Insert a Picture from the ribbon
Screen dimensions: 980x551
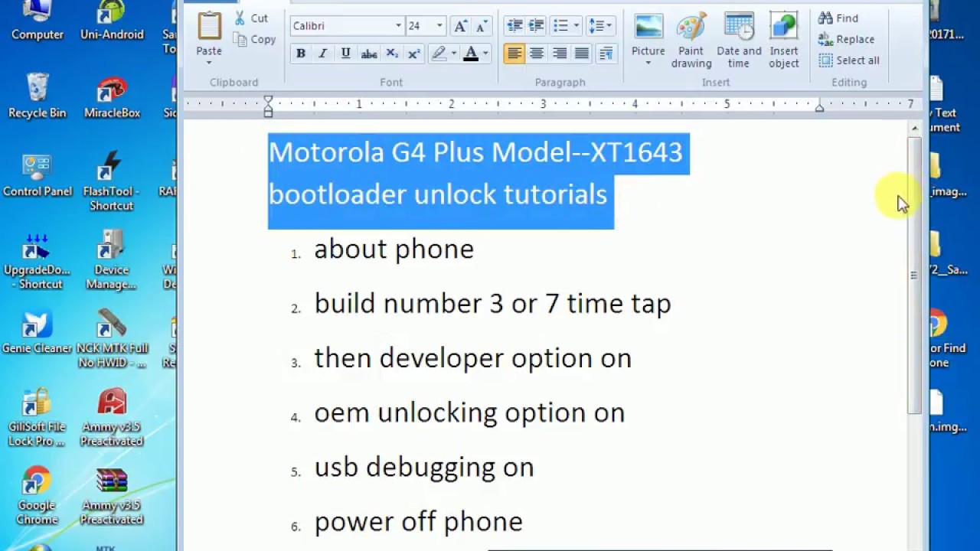(648, 28)
